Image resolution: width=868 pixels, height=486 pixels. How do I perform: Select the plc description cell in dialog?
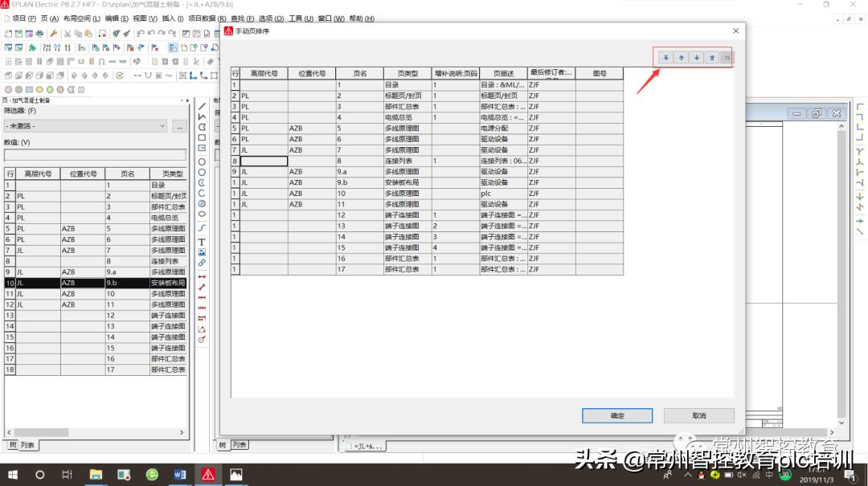(503, 194)
